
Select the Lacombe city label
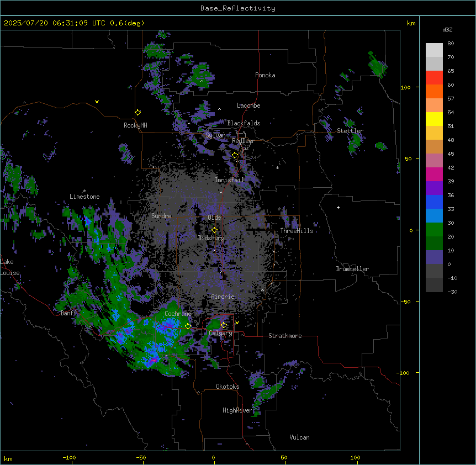(248, 105)
